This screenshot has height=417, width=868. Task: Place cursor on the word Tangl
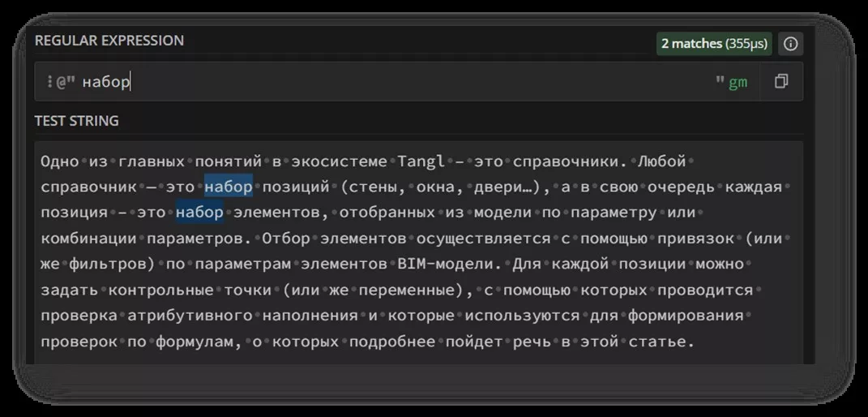(x=422, y=161)
